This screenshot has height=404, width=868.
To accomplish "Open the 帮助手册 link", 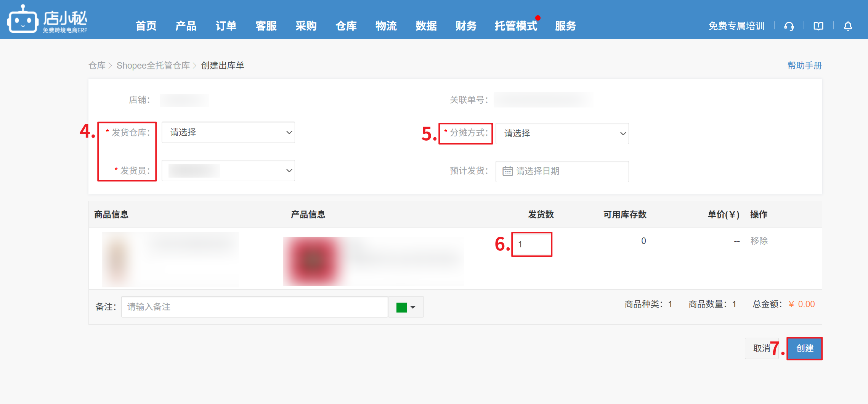I will pos(804,66).
